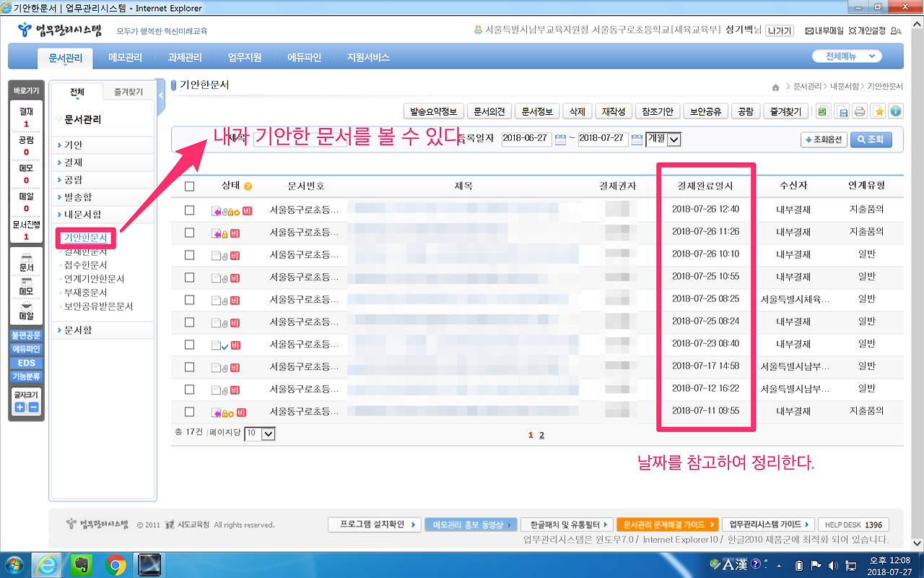Click the volume icon in the system tray

pos(834,565)
